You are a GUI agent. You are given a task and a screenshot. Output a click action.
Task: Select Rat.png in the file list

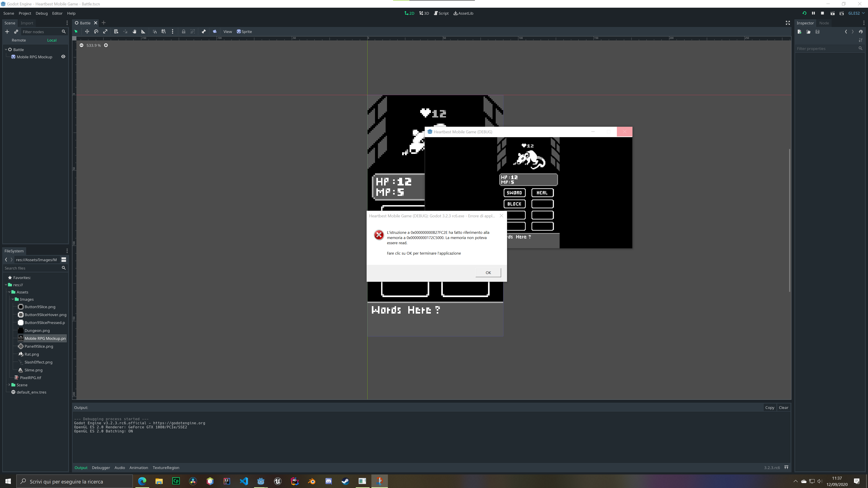pyautogui.click(x=31, y=354)
